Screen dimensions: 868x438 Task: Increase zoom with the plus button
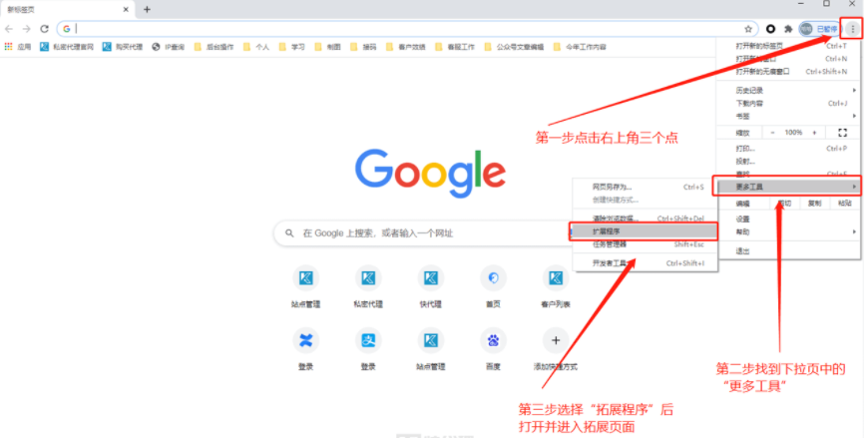[814, 133]
